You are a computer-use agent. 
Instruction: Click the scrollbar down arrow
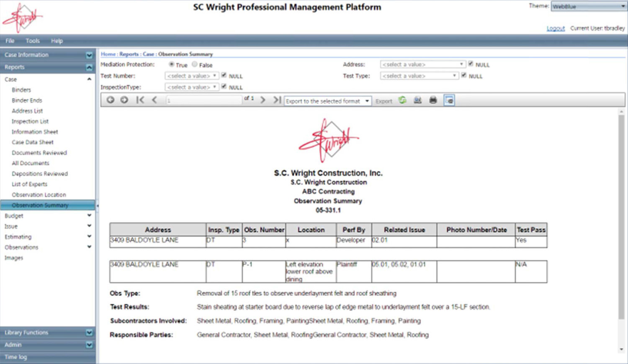coord(621,350)
